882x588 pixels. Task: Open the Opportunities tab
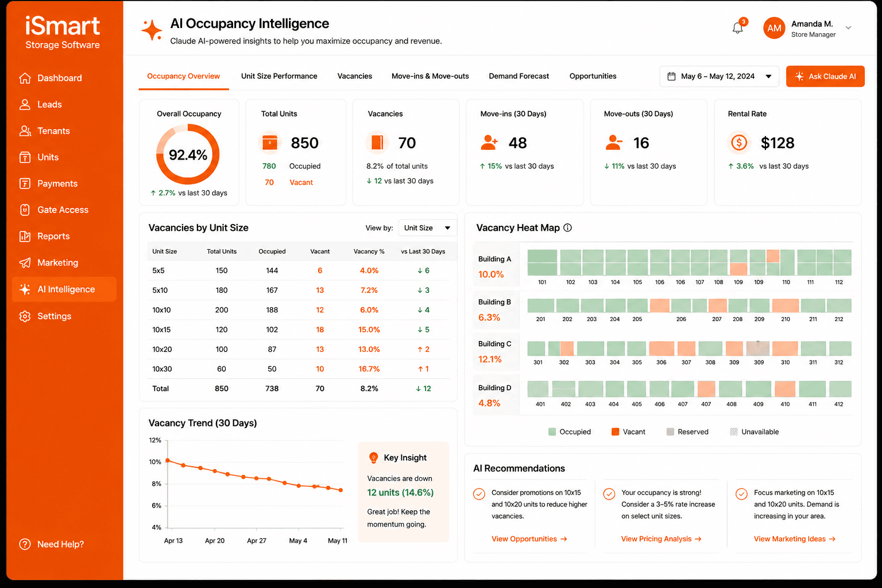[x=593, y=76]
